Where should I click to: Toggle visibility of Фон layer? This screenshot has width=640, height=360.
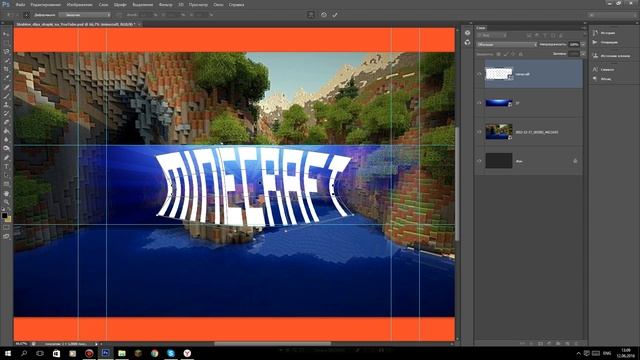(x=479, y=161)
